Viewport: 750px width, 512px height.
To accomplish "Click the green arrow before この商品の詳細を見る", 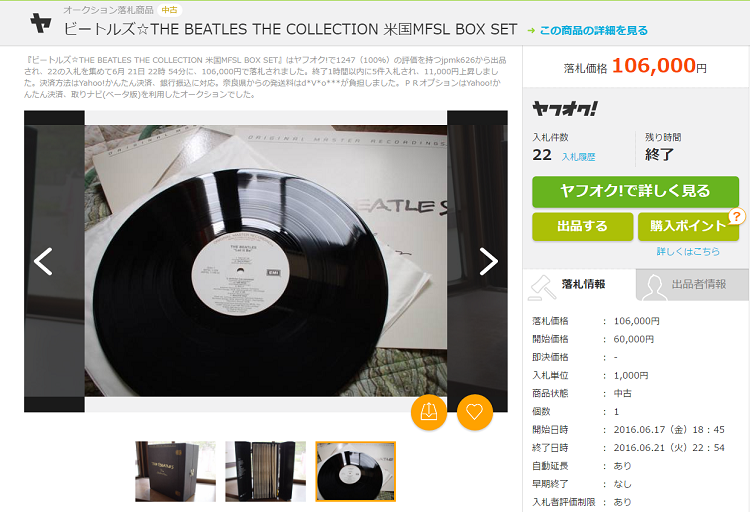I will [x=531, y=30].
